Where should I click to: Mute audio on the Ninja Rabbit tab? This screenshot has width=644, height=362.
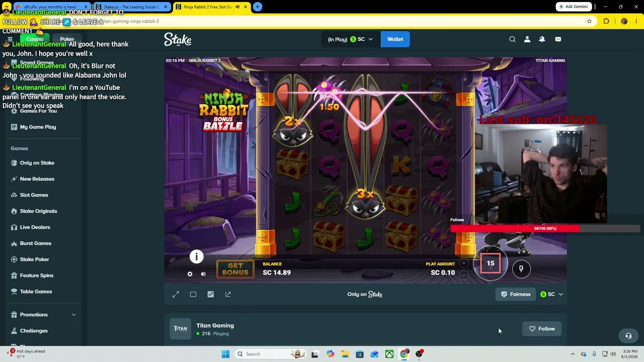(237, 7)
